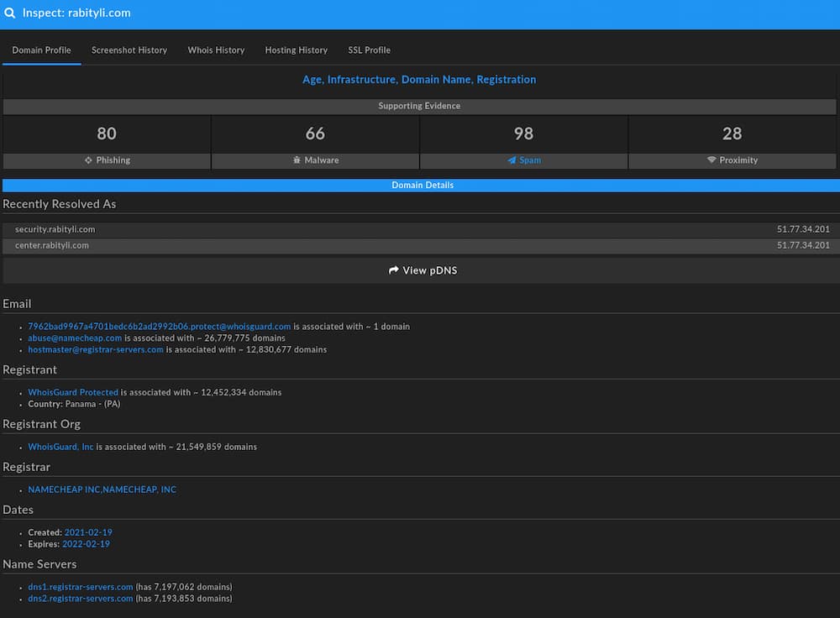Click the phishing score 80
Image resolution: width=840 pixels, height=618 pixels.
point(107,134)
